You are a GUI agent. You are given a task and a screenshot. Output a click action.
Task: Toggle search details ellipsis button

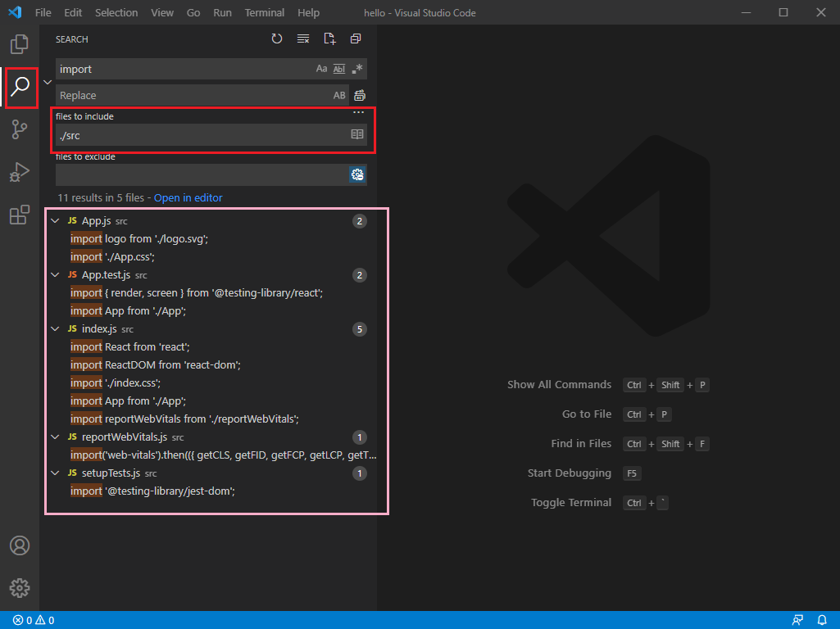(x=358, y=112)
